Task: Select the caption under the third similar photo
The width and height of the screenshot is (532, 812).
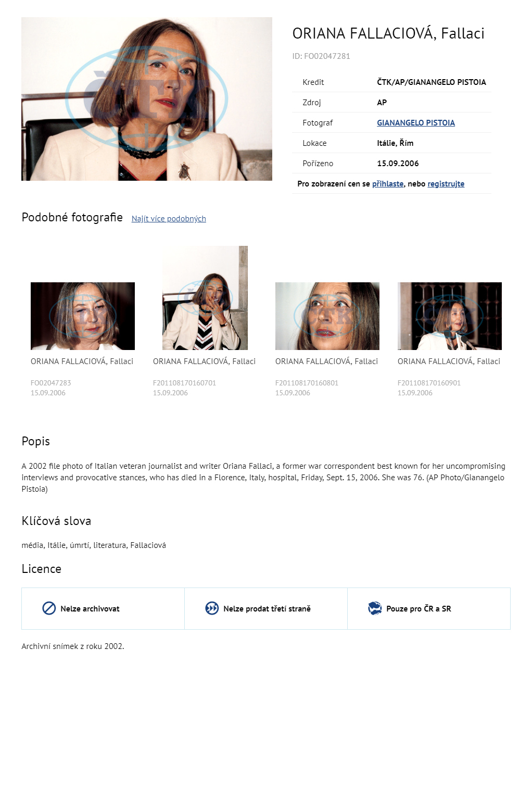Action: (327, 361)
